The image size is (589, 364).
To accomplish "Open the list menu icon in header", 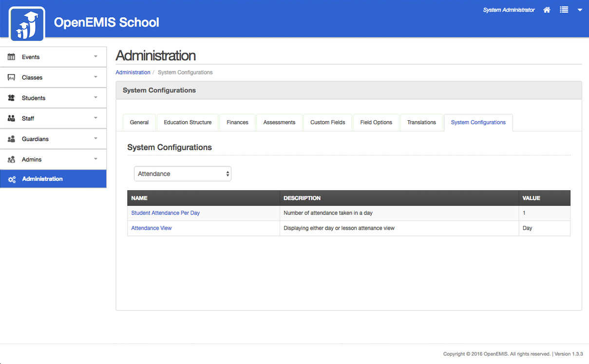I will click(564, 10).
